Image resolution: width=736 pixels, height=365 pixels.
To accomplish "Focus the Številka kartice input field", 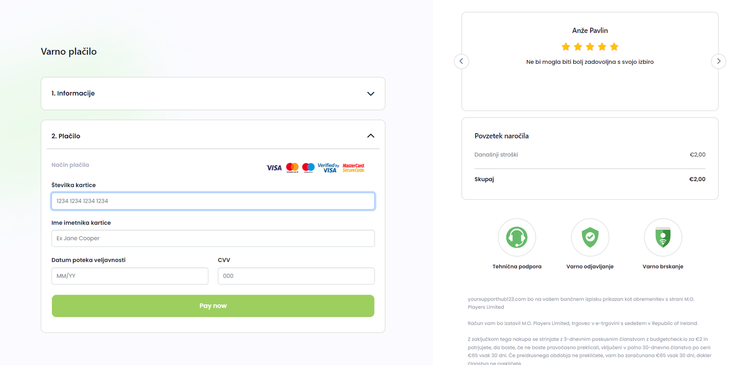I will tap(213, 201).
